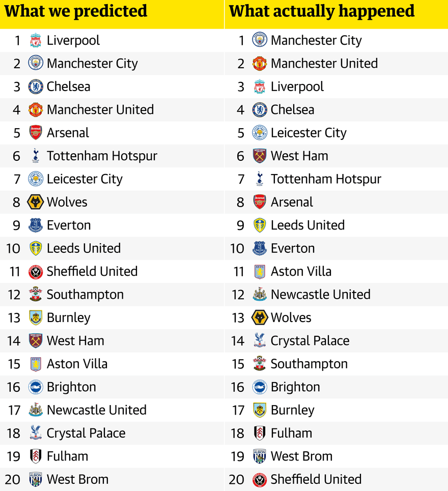Screen dimensions: 448x491
Task: Click the Wolves badge at predicted position 8
Action: [36, 203]
